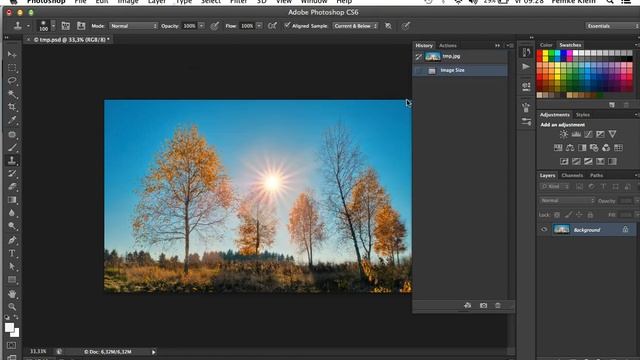The image size is (640, 360).
Task: Open the Clone Source panel icon
Action: tap(81, 26)
